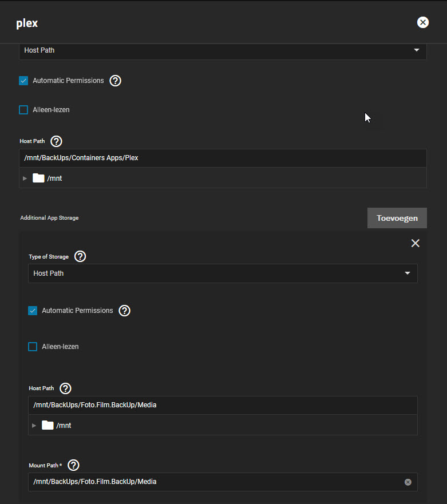This screenshot has height=504, width=447.
Task: Toggle Automatic Permissions in Additional App Storage
Action: tap(33, 311)
